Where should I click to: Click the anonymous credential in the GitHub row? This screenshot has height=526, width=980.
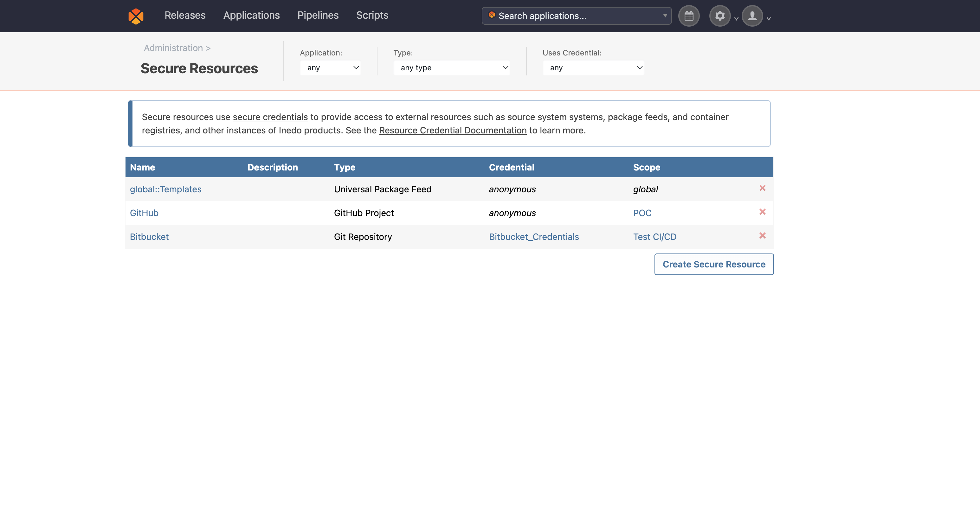coord(512,213)
